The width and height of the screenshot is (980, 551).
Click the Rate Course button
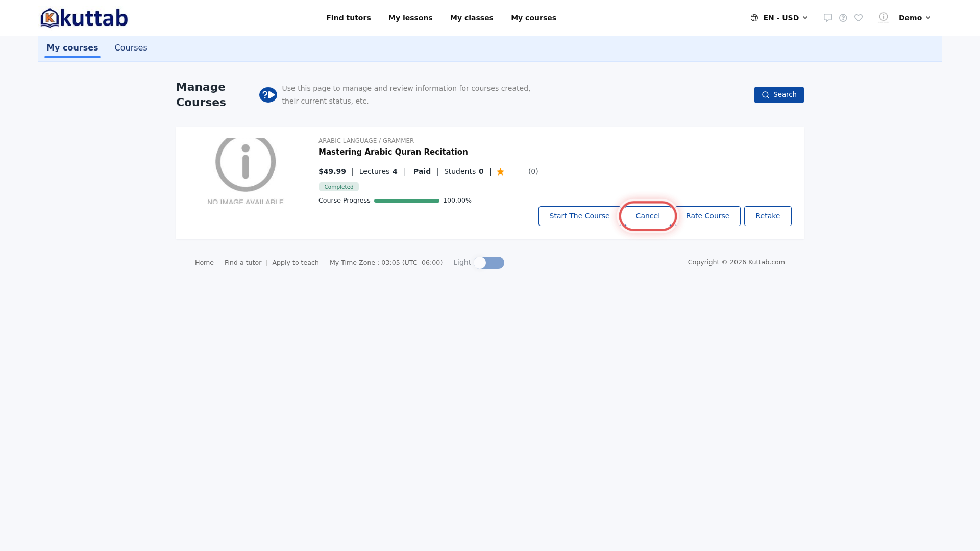pyautogui.click(x=707, y=216)
